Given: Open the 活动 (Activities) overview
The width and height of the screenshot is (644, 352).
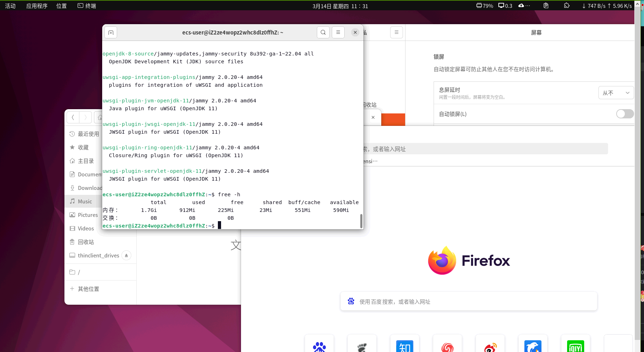Looking at the screenshot, I should click(10, 6).
